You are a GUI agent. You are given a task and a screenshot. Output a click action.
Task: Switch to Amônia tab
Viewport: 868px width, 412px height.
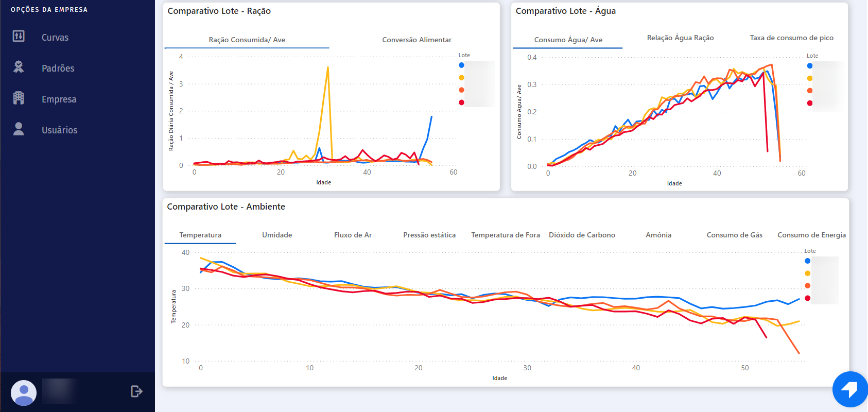[x=658, y=235]
